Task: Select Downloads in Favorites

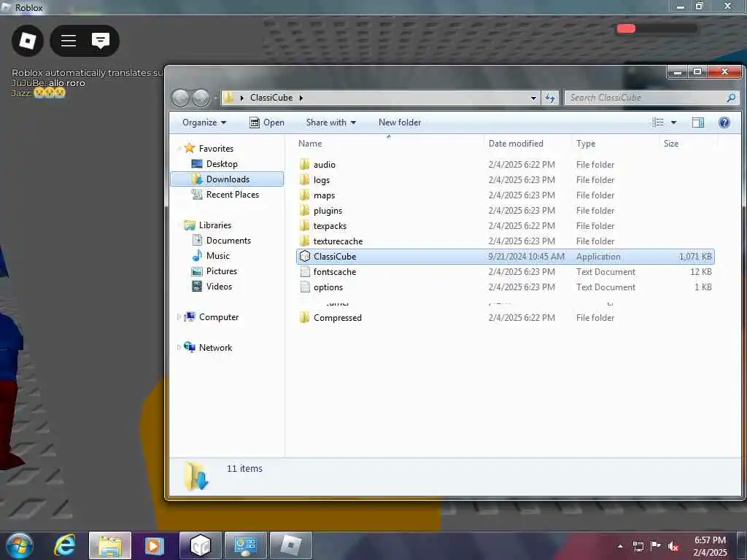Action: [227, 179]
